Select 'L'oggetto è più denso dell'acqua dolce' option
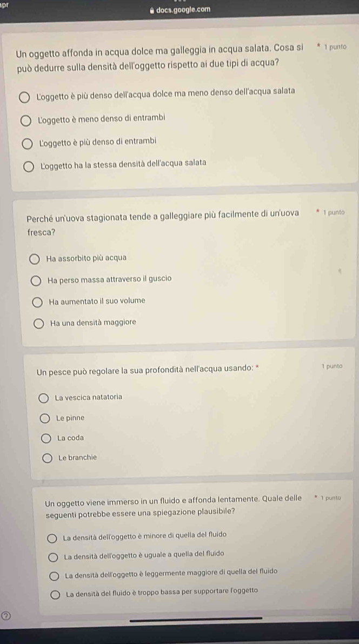 click(x=25, y=97)
